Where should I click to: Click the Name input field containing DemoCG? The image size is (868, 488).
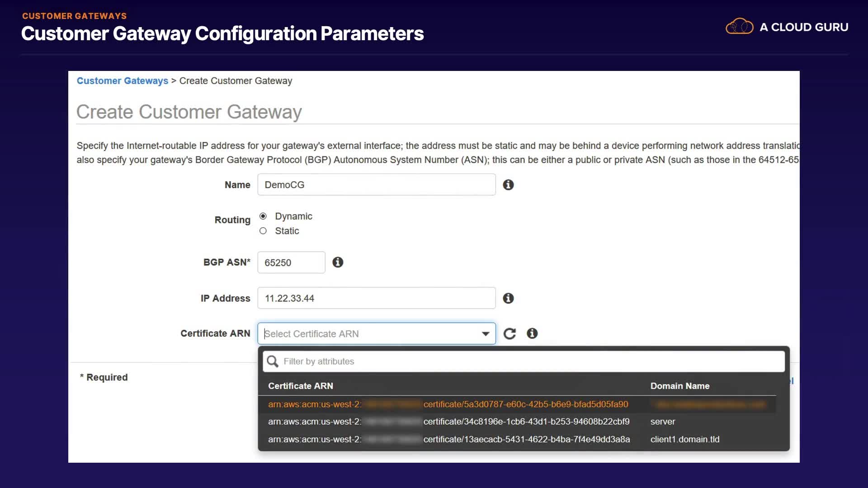(x=376, y=185)
